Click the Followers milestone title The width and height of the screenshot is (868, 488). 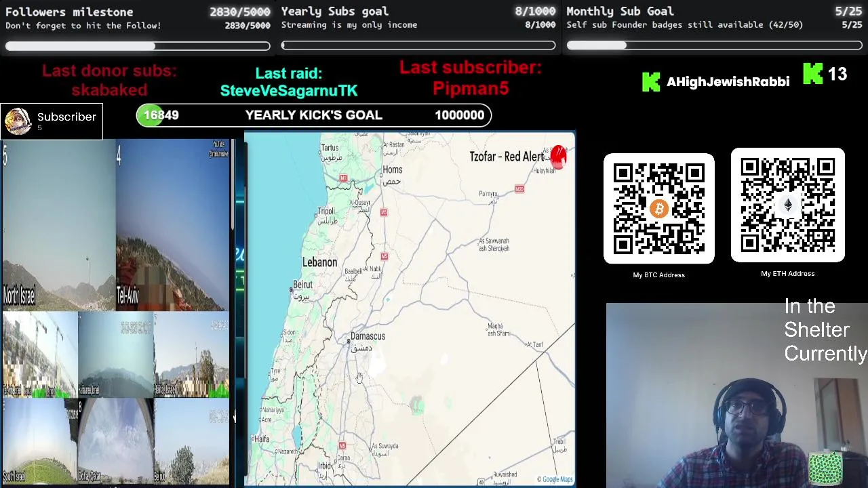(69, 12)
